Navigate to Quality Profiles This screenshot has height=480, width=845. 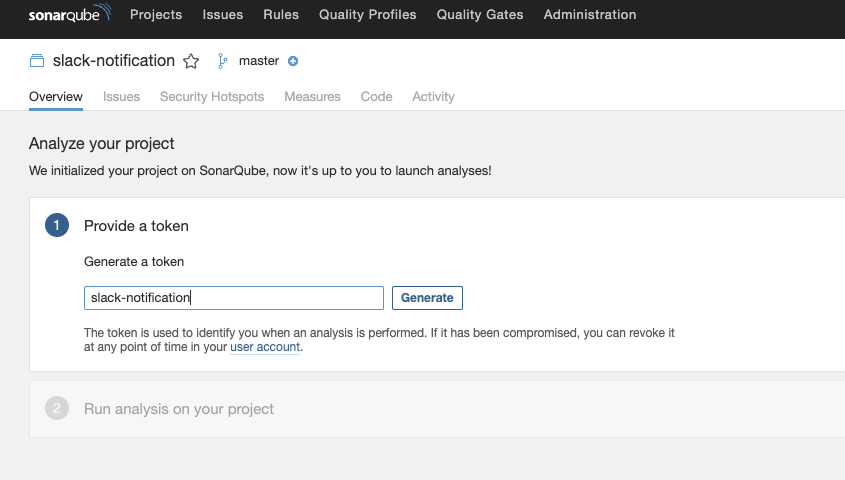coord(368,15)
